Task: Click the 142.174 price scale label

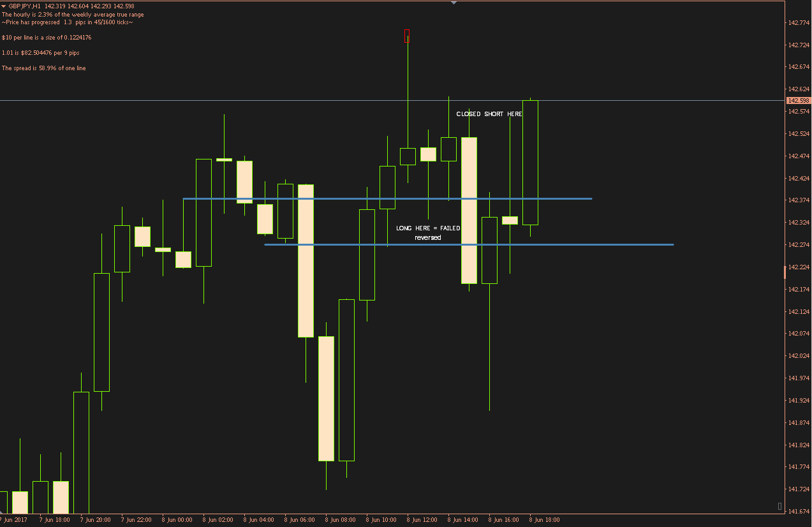Action: tap(799, 290)
